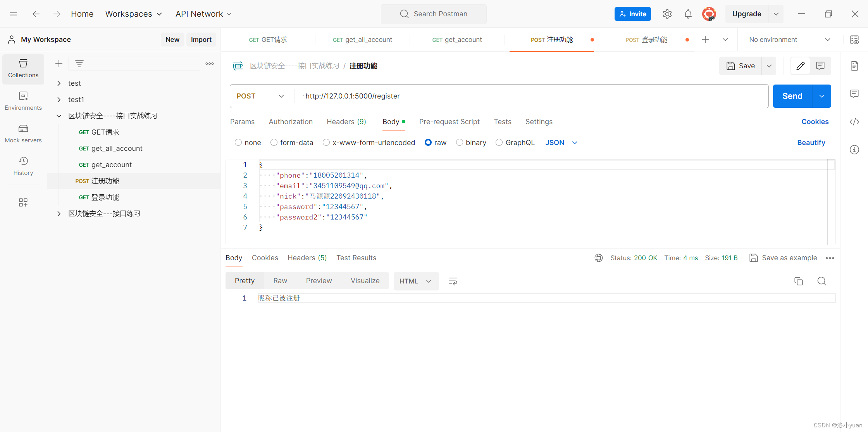
Task: Open collections more options ellipsis
Action: [x=210, y=64]
